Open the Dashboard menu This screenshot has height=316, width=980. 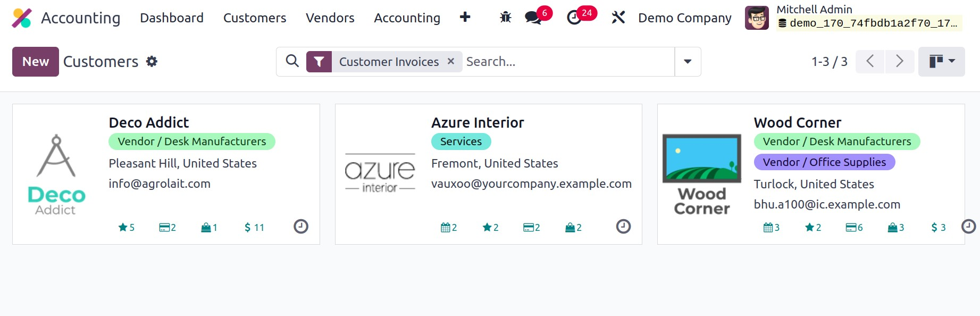point(172,18)
